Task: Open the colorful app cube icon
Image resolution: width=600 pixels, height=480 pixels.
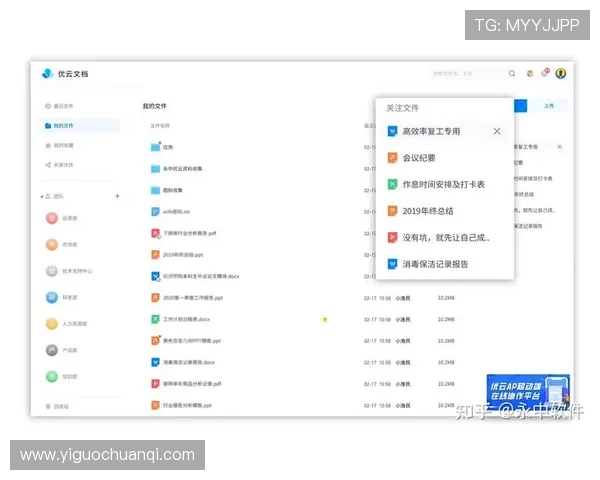Action: [530, 73]
